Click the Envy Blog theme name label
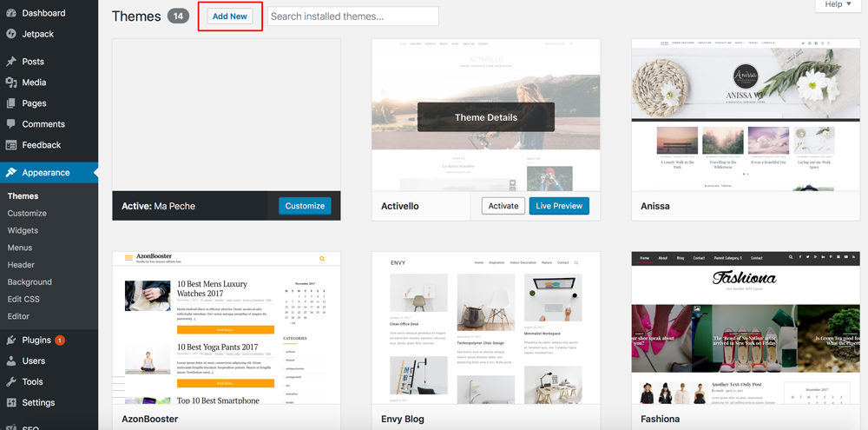 tap(403, 419)
